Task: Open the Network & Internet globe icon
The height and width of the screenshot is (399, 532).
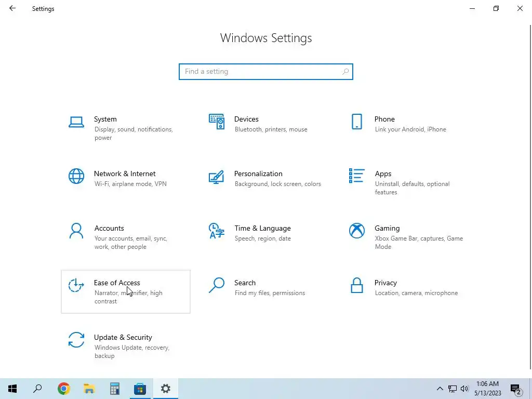Action: coord(76,176)
